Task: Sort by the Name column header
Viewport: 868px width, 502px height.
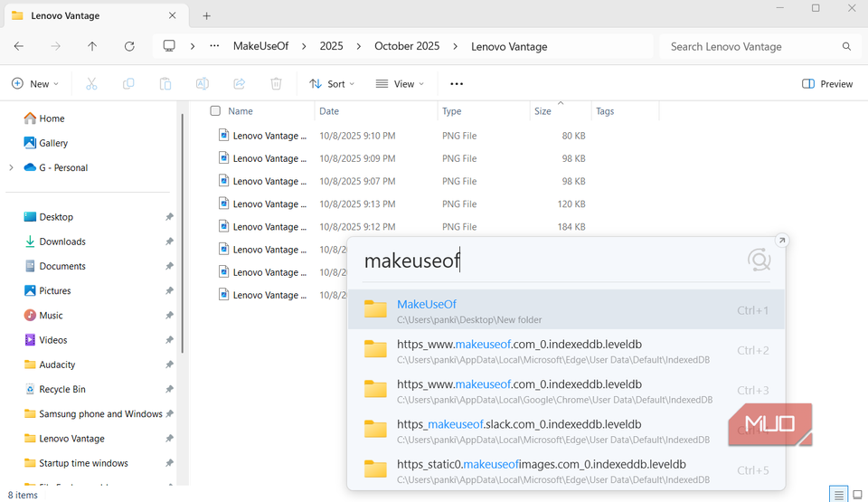Action: (241, 111)
